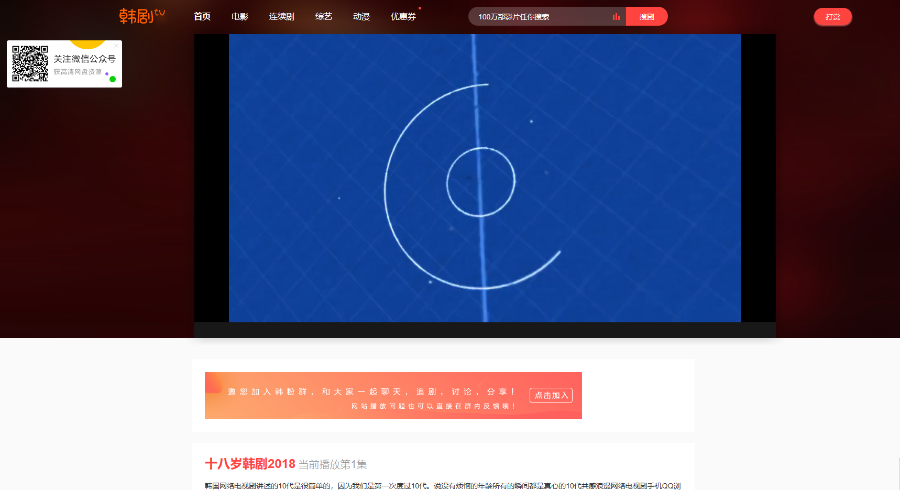The height and width of the screenshot is (490, 900).
Task: Click the dark video control bar
Action: pos(485,329)
